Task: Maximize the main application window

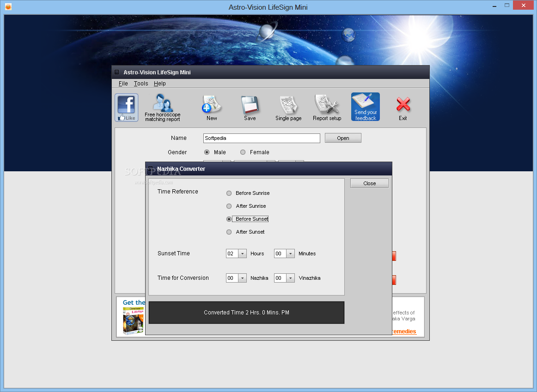Action: 507,6
